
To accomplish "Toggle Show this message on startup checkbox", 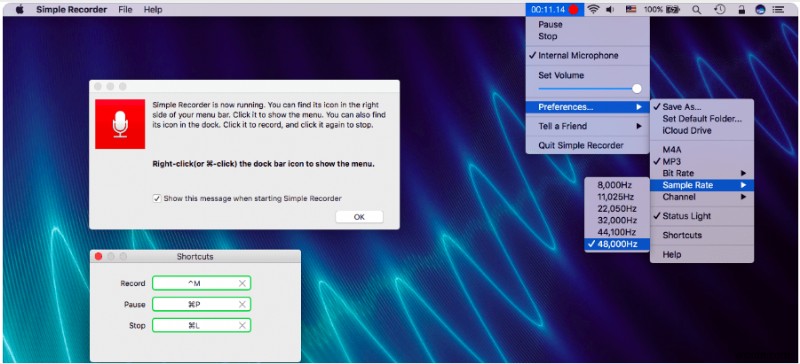I will 157,198.
